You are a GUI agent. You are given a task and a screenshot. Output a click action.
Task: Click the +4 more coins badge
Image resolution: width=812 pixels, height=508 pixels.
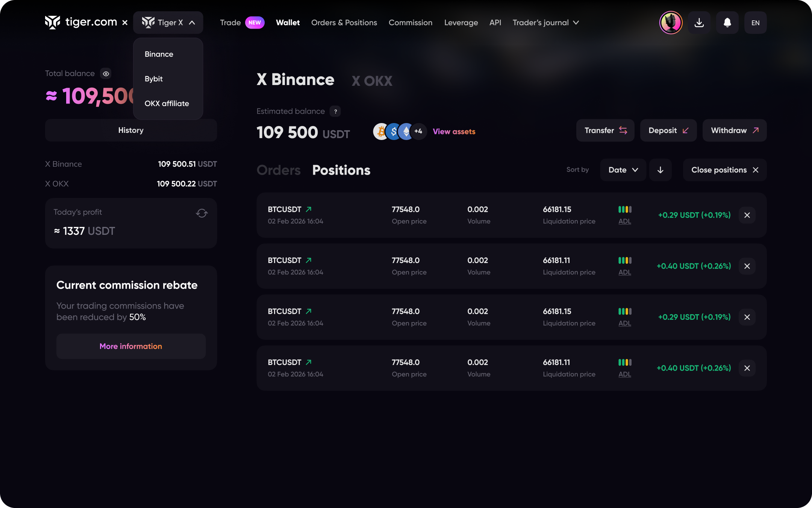(x=418, y=131)
